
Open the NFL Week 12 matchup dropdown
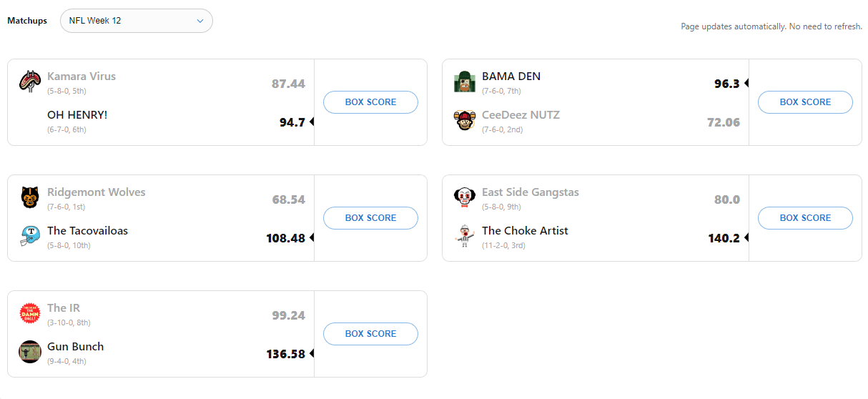136,21
